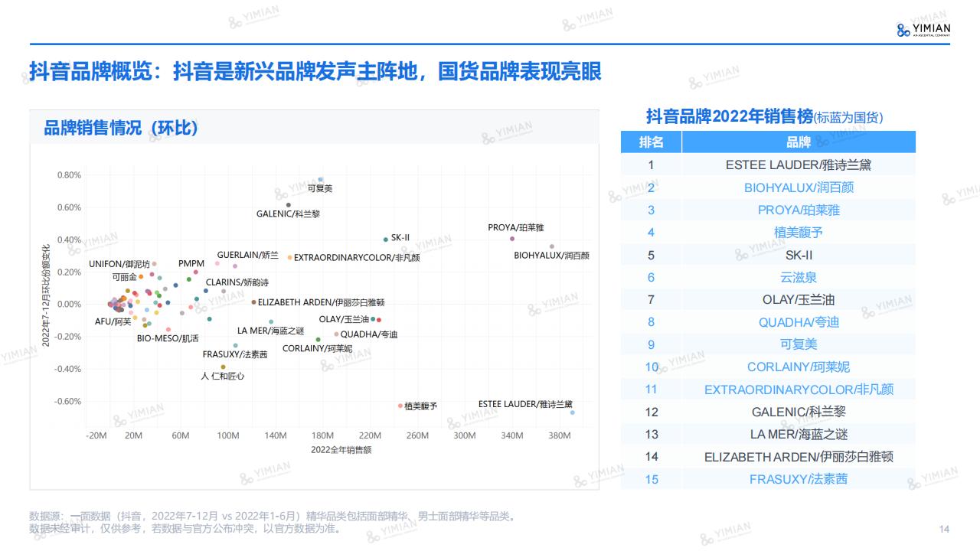Click rank number 15 in table
Screen dimensions: 980x551
point(652,479)
